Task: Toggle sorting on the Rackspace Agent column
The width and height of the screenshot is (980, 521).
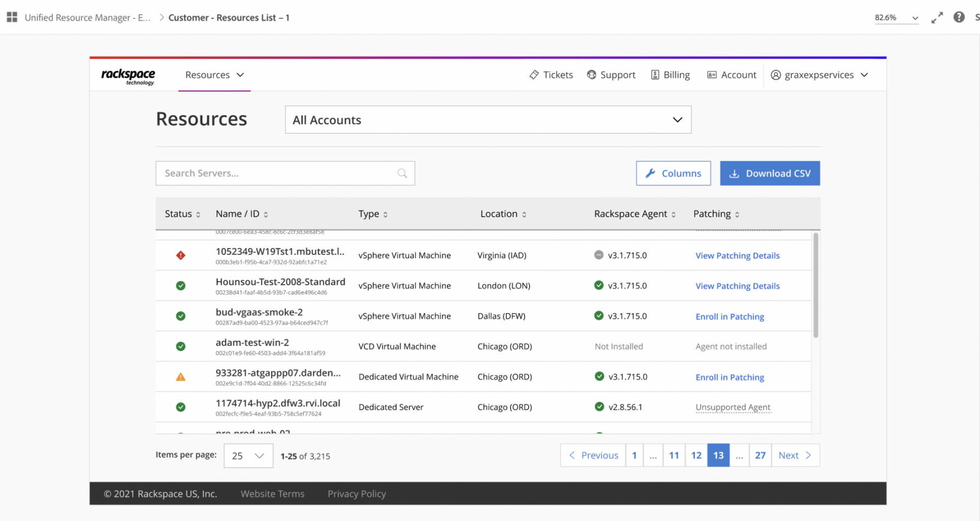Action: coord(635,214)
